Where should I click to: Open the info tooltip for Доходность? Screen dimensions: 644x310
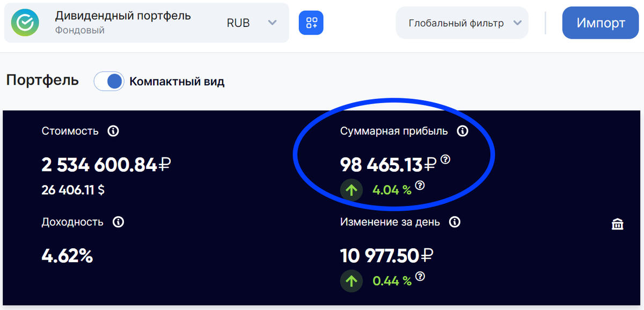[119, 222]
